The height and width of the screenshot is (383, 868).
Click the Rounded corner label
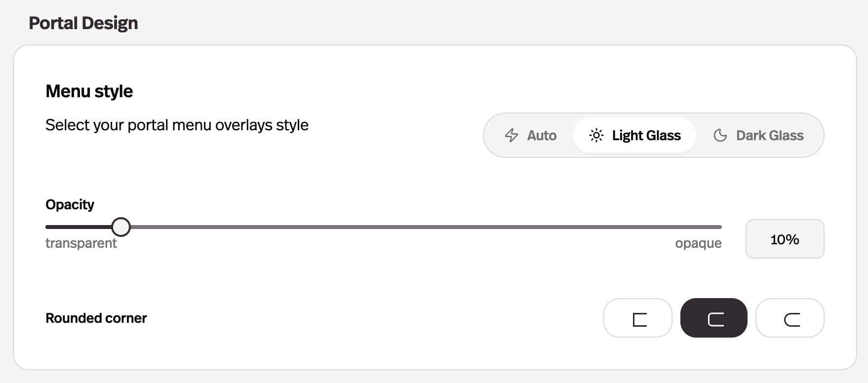pos(96,318)
